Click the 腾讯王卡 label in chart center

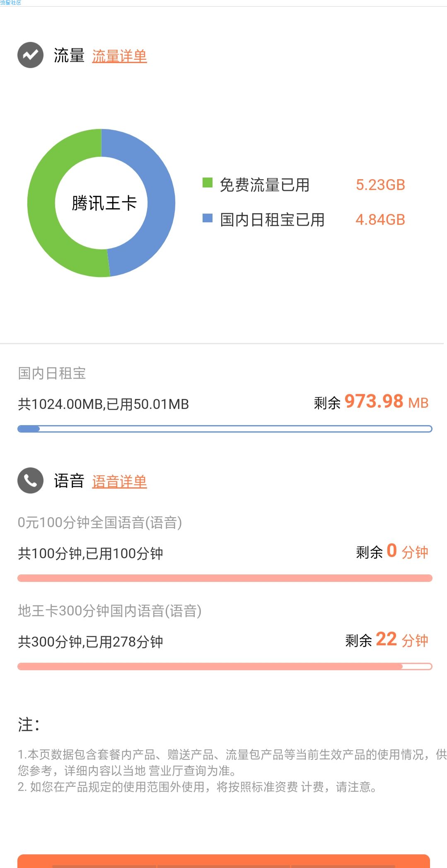tap(104, 203)
